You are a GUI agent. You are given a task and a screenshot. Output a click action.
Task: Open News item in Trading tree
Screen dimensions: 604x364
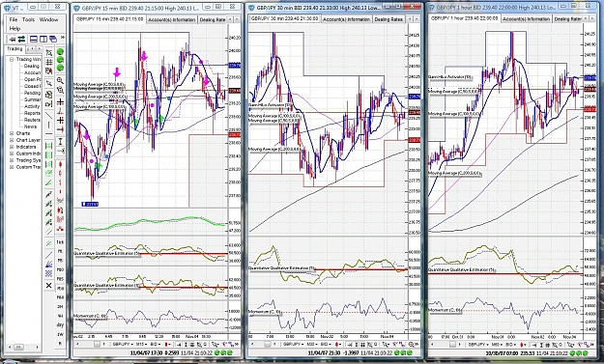[30, 126]
